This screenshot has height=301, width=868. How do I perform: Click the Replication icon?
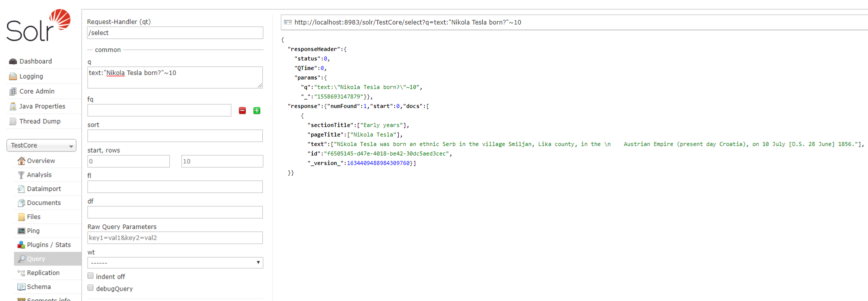[x=21, y=273]
